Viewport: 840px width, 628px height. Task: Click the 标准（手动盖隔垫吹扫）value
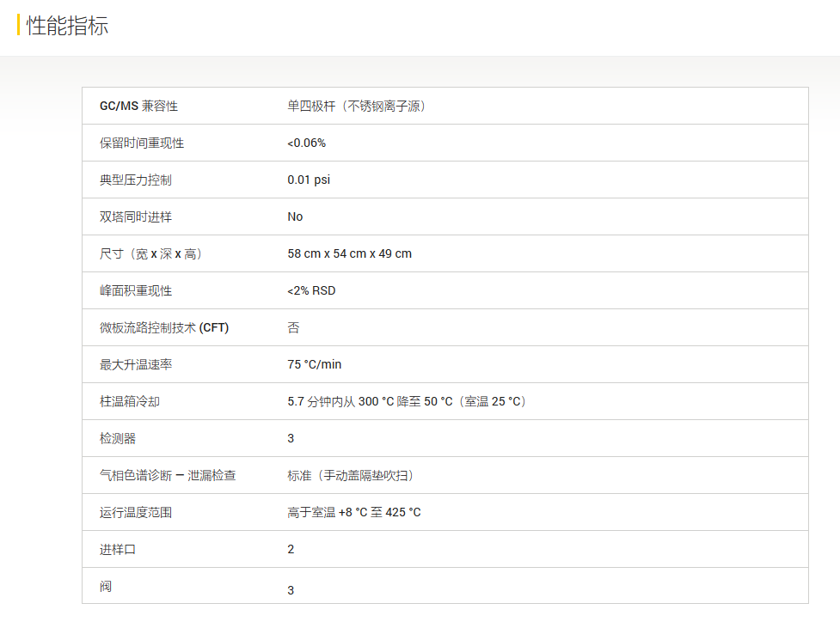[x=357, y=476]
